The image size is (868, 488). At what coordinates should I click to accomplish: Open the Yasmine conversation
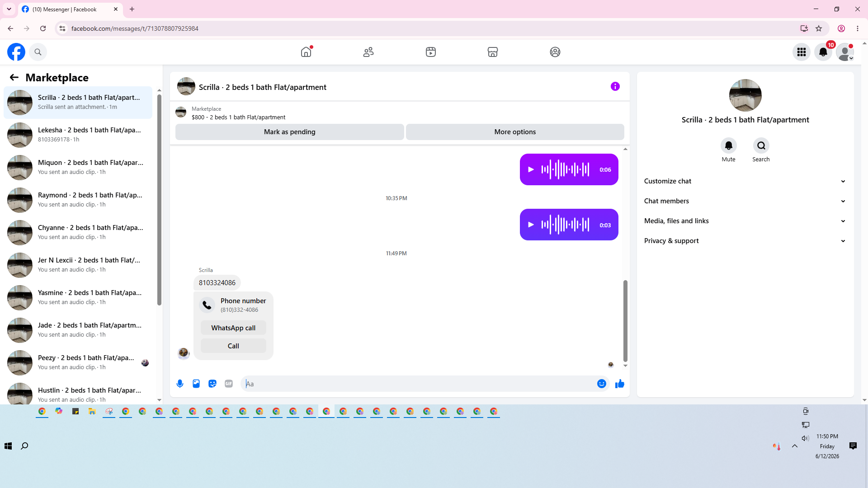78,298
